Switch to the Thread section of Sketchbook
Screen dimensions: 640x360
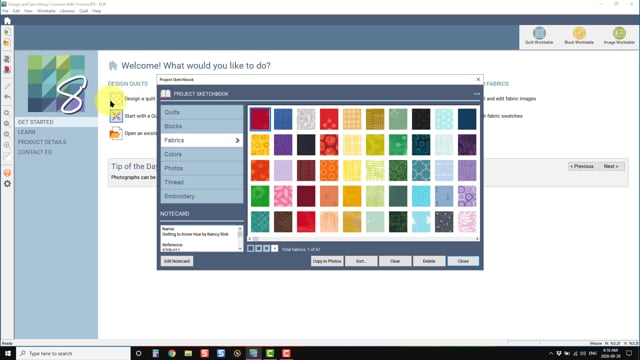pyautogui.click(x=202, y=182)
